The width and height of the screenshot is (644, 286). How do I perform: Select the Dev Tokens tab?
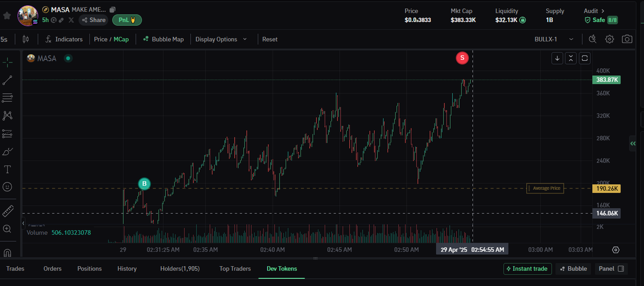pos(282,269)
